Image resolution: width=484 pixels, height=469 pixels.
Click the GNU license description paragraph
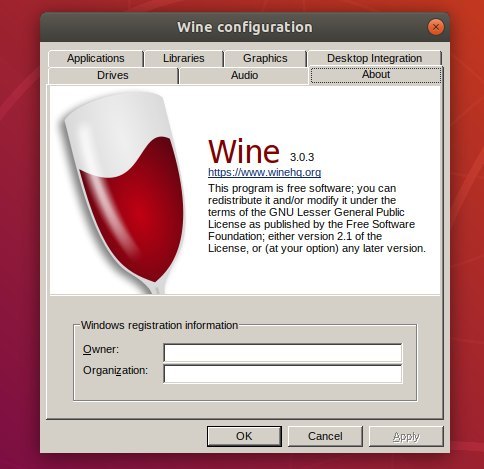pyautogui.click(x=317, y=218)
